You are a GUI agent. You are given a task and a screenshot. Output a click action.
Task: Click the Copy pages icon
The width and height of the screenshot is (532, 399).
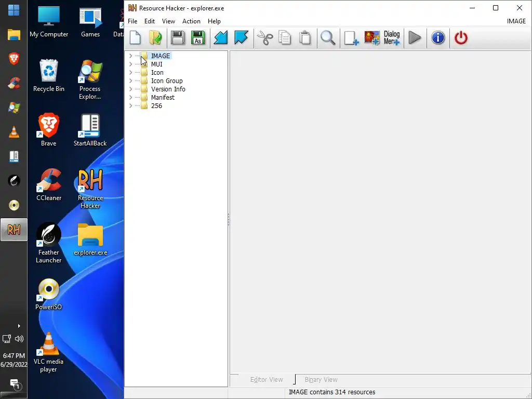pyautogui.click(x=285, y=37)
